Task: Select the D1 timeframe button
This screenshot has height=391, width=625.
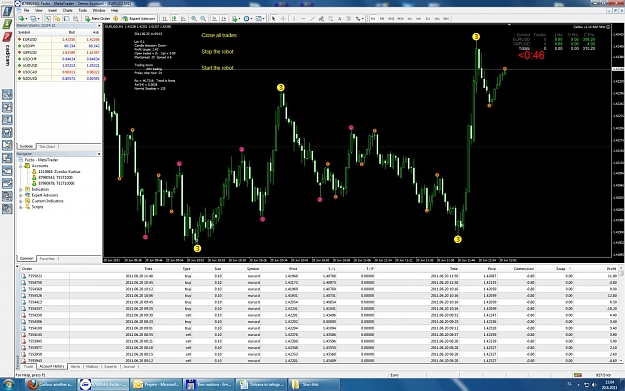Action: [x=428, y=18]
